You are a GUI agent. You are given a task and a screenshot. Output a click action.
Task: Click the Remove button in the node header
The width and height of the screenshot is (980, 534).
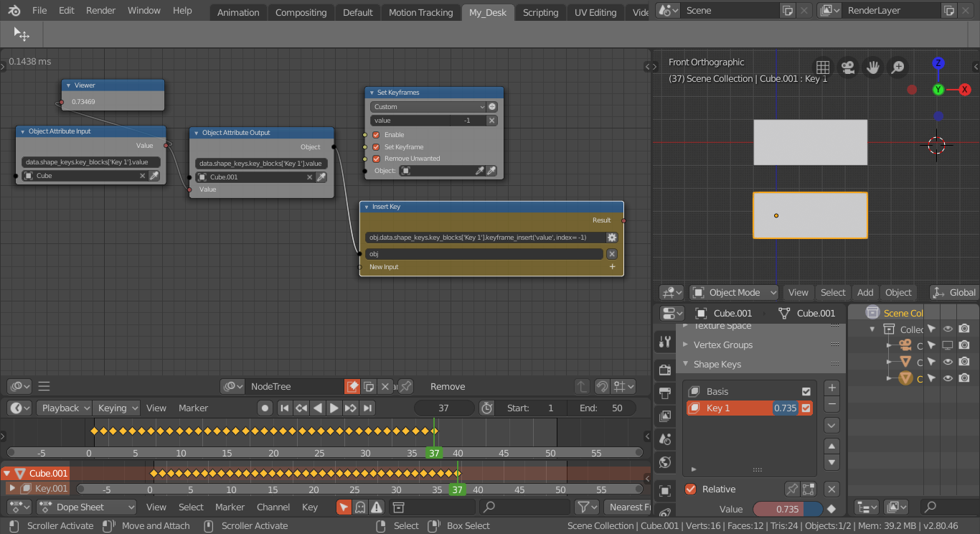pyautogui.click(x=447, y=386)
